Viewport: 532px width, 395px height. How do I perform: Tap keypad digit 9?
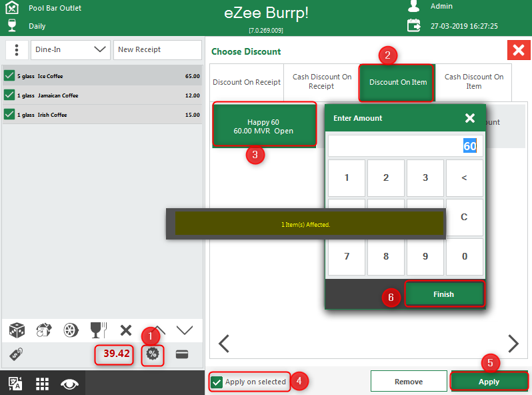pos(425,257)
